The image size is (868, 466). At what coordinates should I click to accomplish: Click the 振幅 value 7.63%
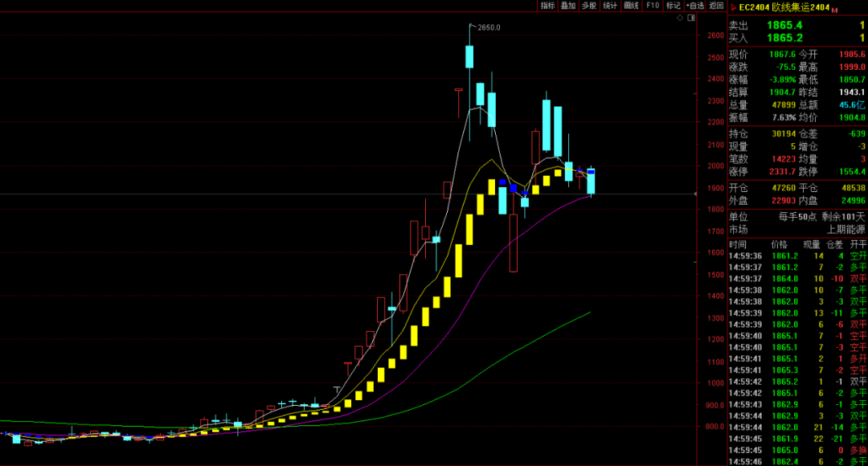pos(784,118)
